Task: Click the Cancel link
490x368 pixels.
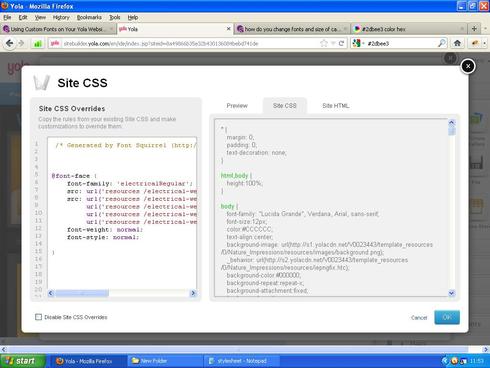Action: click(x=419, y=318)
